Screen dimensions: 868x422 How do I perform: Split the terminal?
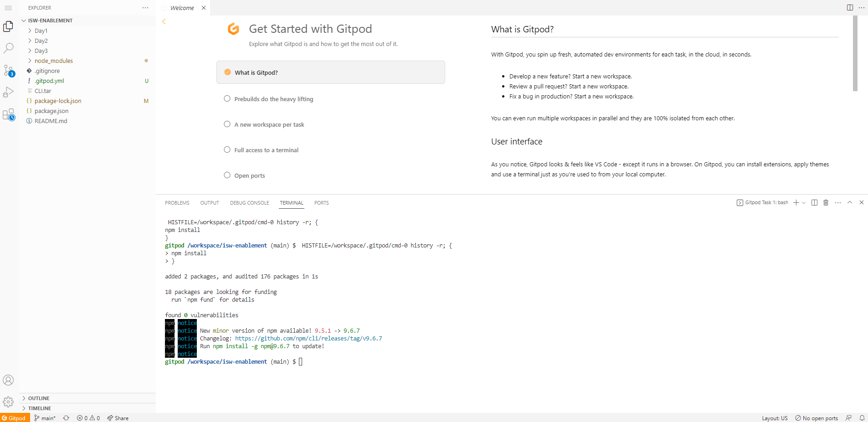click(x=814, y=203)
